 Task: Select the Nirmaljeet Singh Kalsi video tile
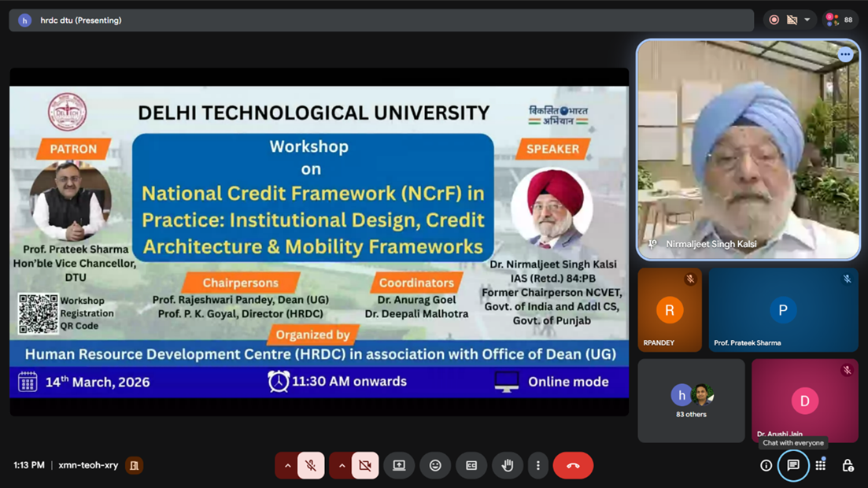[x=748, y=150]
